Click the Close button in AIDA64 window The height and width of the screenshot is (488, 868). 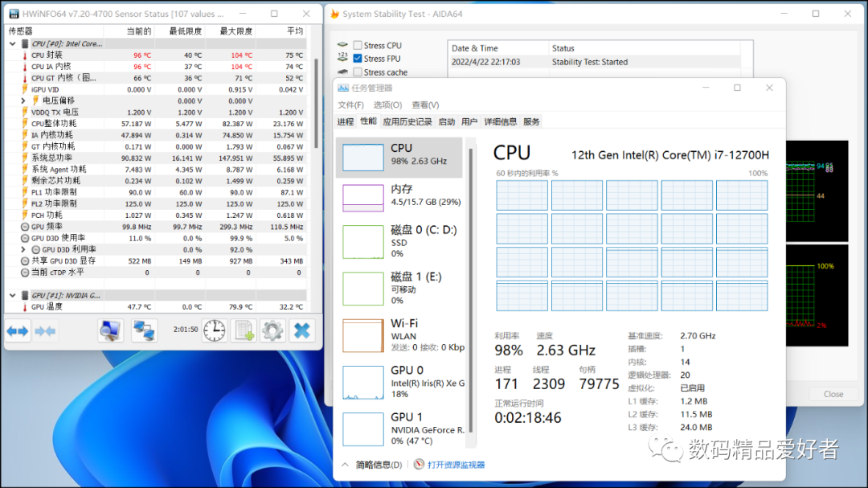tap(833, 394)
